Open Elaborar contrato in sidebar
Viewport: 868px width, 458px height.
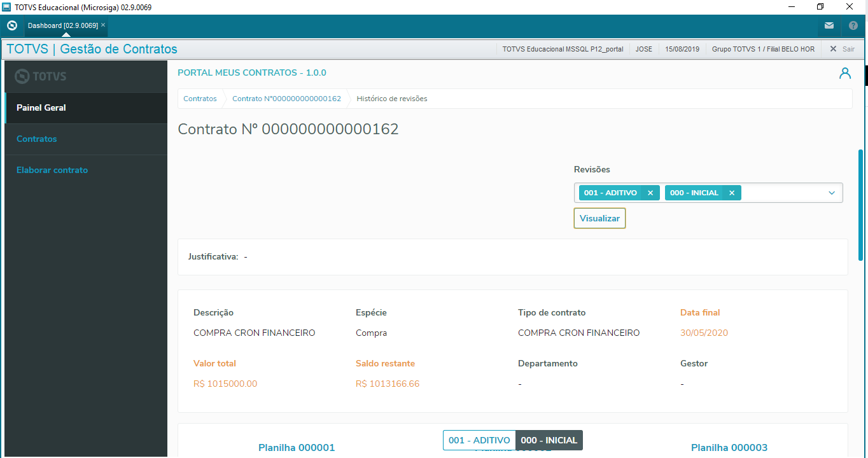(86, 170)
